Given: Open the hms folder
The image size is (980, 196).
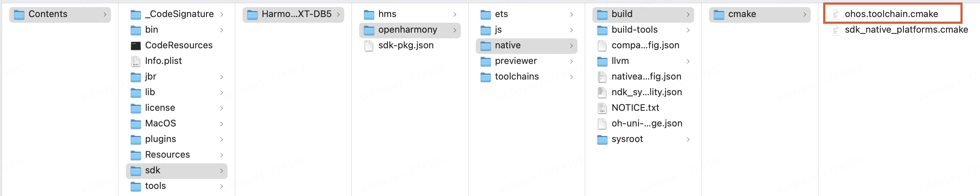Looking at the screenshot, I should [x=410, y=15].
